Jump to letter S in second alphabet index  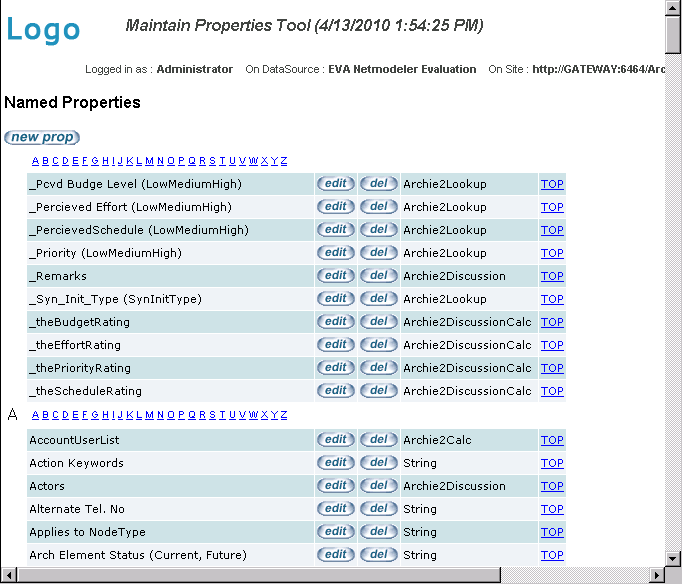(211, 415)
